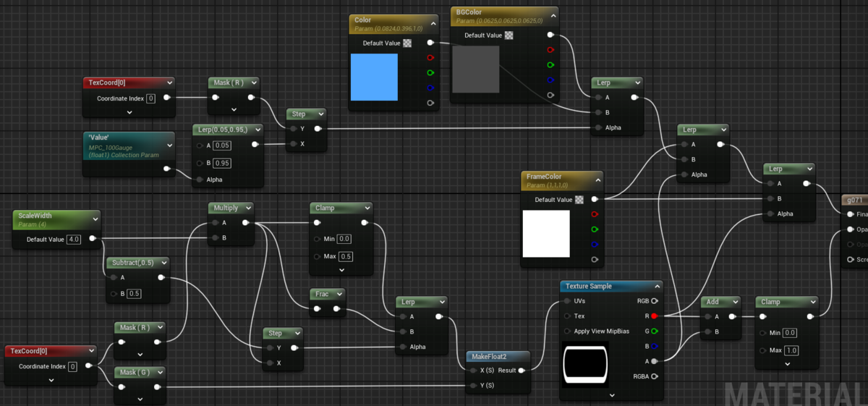The height and width of the screenshot is (406, 868).
Task: Click the white color preview on FrameColor node
Action: tap(546, 233)
